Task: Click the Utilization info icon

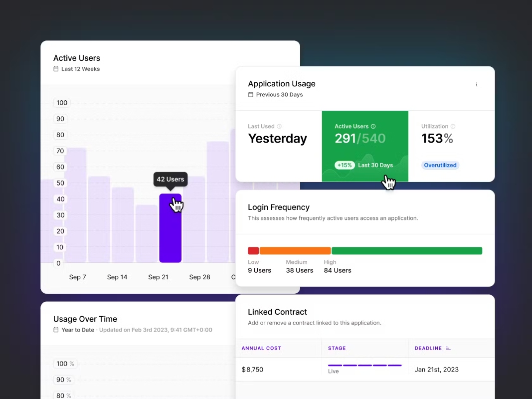Action: (x=453, y=126)
